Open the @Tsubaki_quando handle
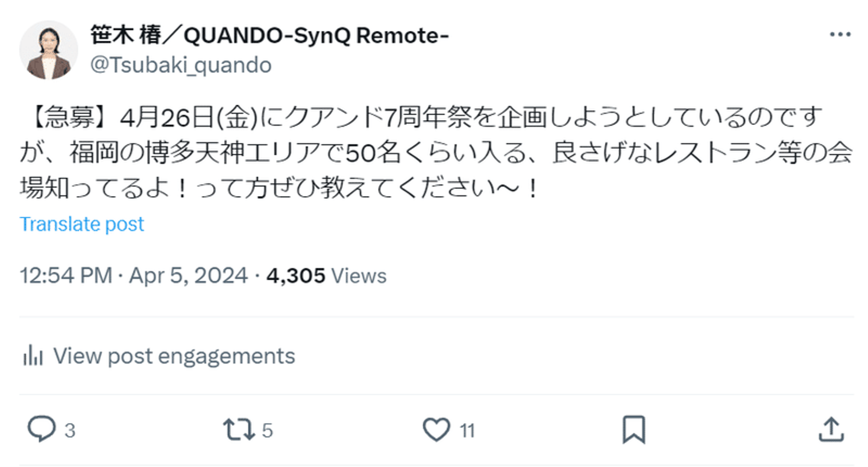Screen dimensions: 868x467 pyautogui.click(x=181, y=65)
